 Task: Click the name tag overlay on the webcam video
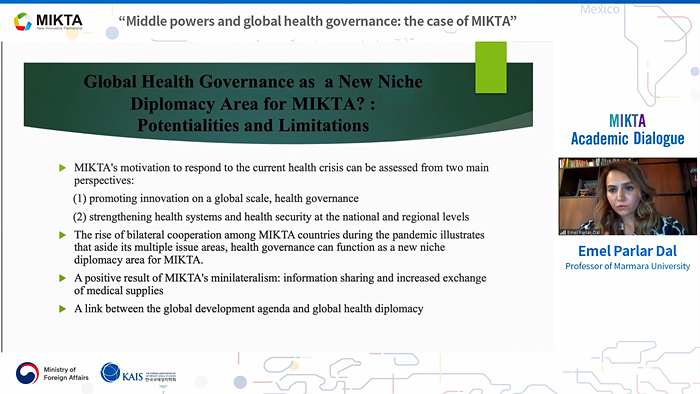[581, 232]
